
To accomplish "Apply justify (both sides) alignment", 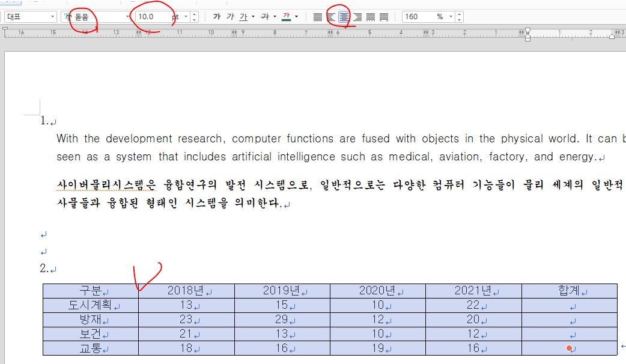I will 317,17.
